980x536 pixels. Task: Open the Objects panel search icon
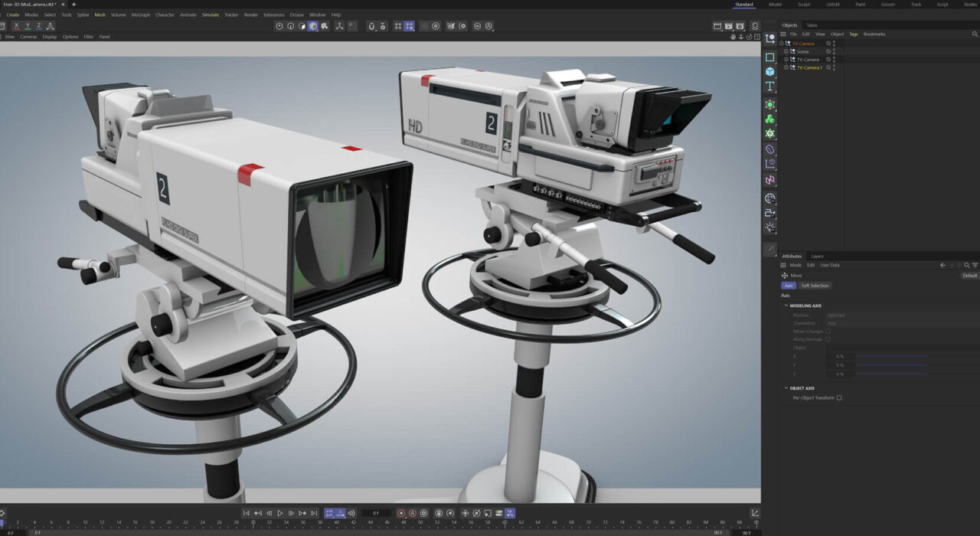point(975,34)
